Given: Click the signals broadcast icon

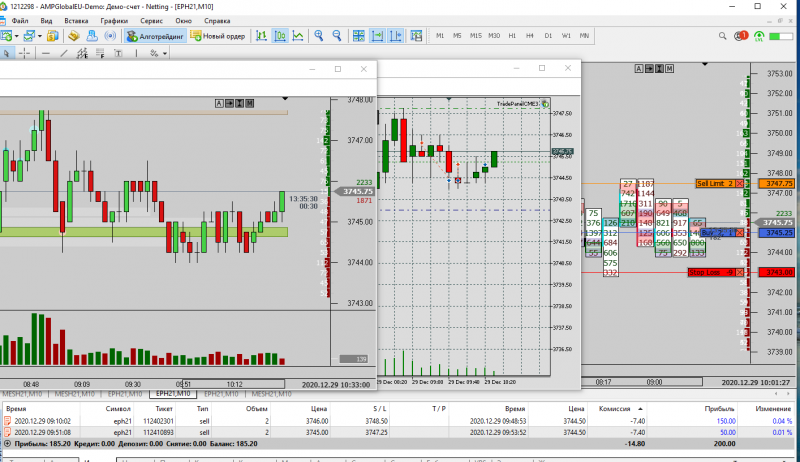Looking at the screenshot, I should (x=110, y=36).
